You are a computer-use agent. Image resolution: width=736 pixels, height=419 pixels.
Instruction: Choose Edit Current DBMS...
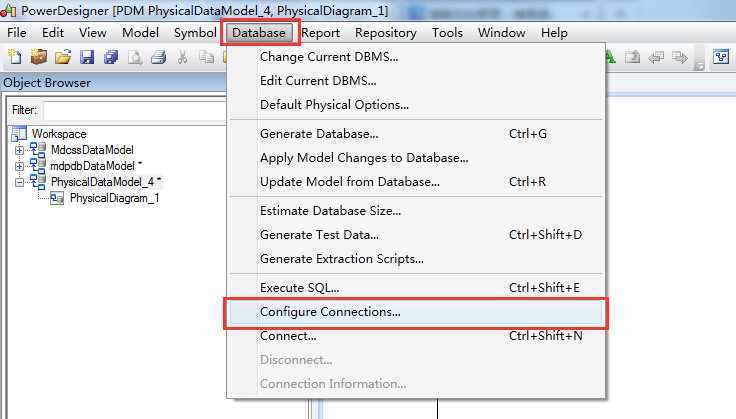416,81
